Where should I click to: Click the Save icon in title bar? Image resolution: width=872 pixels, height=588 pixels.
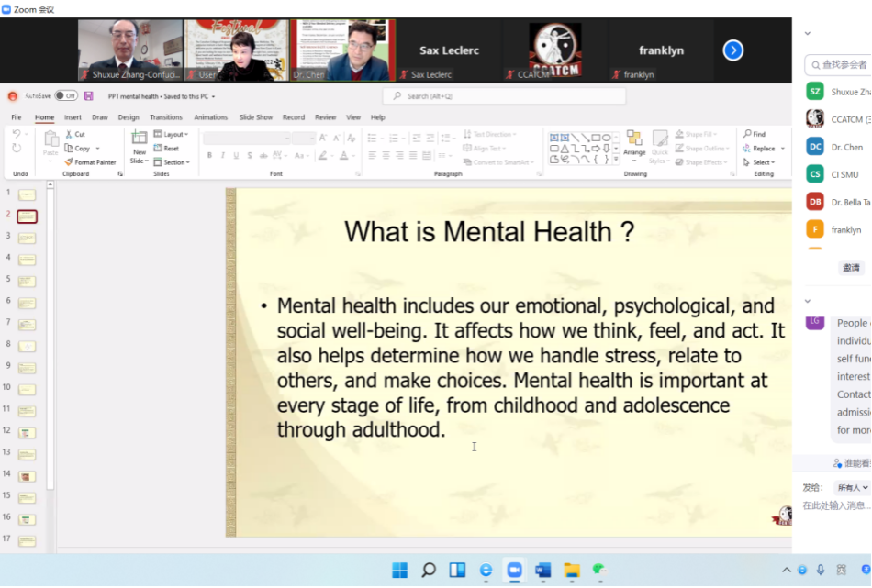[x=89, y=96]
